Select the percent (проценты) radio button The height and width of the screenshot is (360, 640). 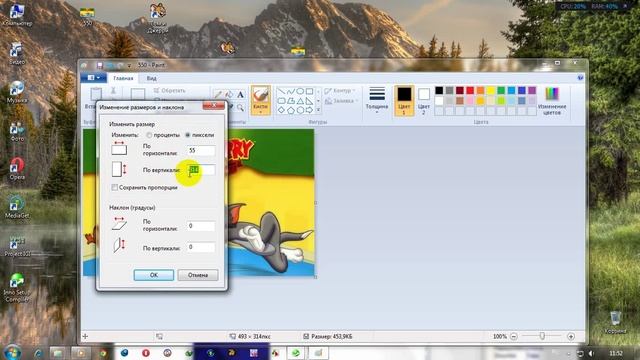pos(149,135)
